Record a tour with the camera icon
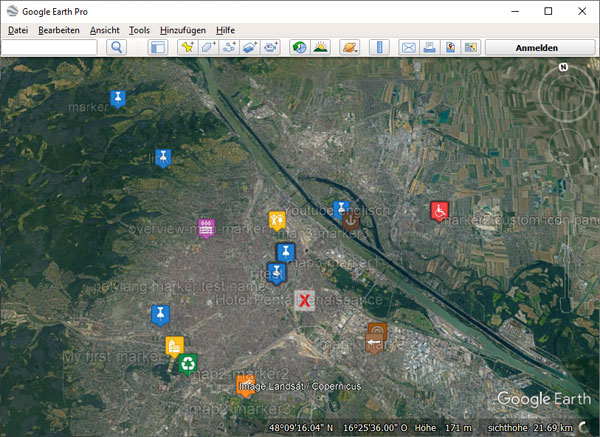Image resolution: width=600 pixels, height=437 pixels. (271, 47)
